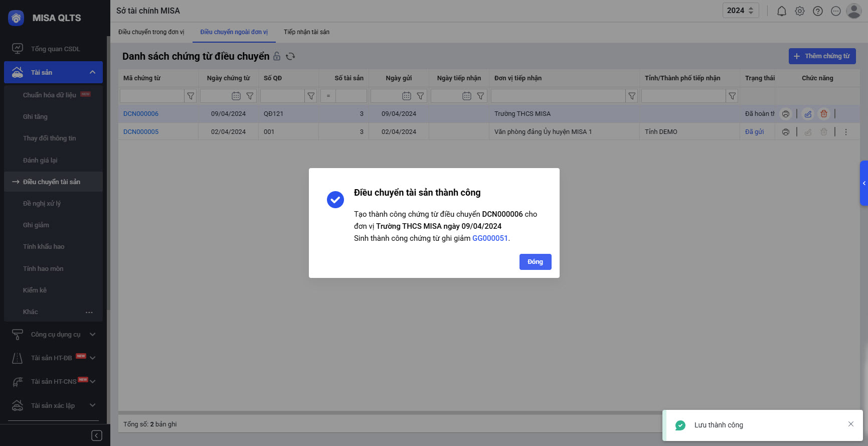Open filter for Đơn vị tiếp nhận column

click(632, 96)
